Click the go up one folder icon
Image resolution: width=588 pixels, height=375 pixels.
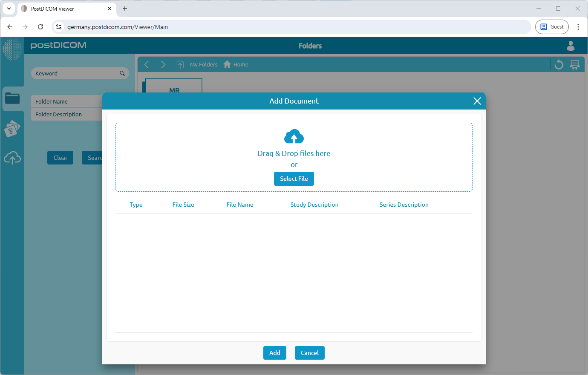coord(180,65)
